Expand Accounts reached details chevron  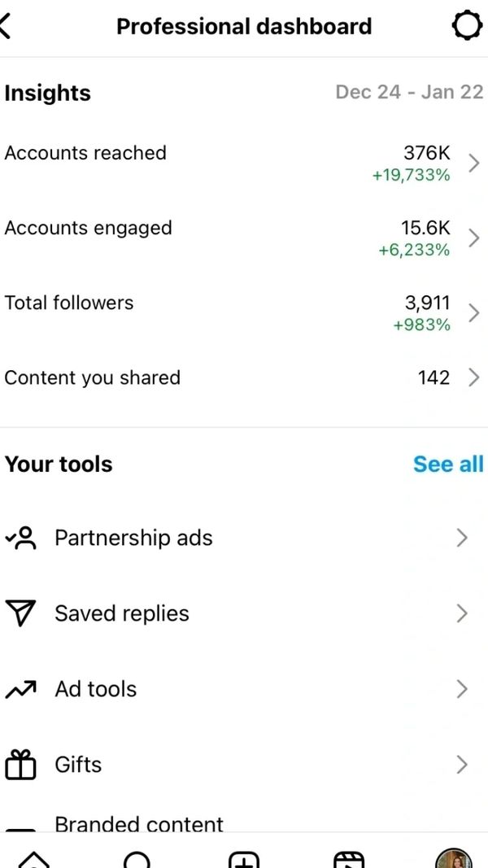click(474, 164)
